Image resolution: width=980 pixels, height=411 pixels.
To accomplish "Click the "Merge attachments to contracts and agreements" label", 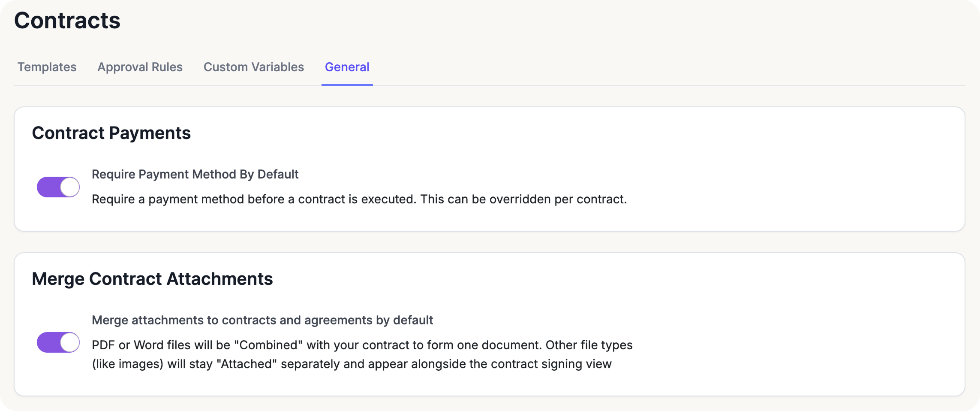I will click(x=262, y=320).
